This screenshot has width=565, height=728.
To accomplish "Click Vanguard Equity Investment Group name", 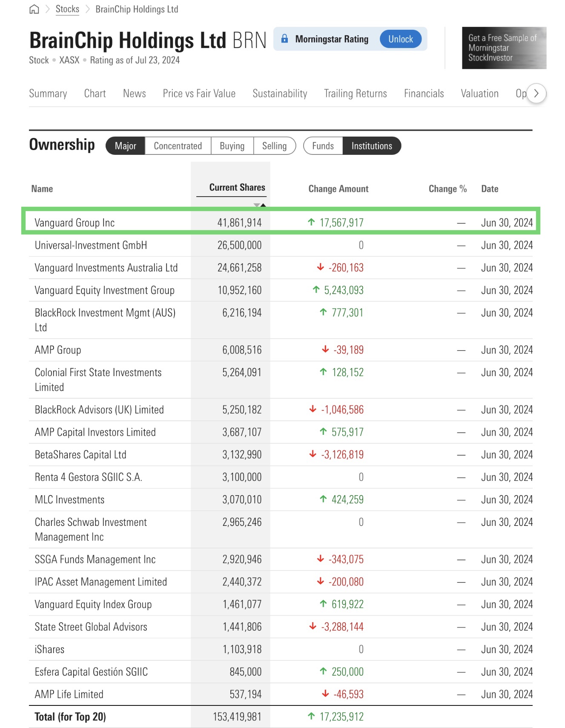I will [x=104, y=290].
